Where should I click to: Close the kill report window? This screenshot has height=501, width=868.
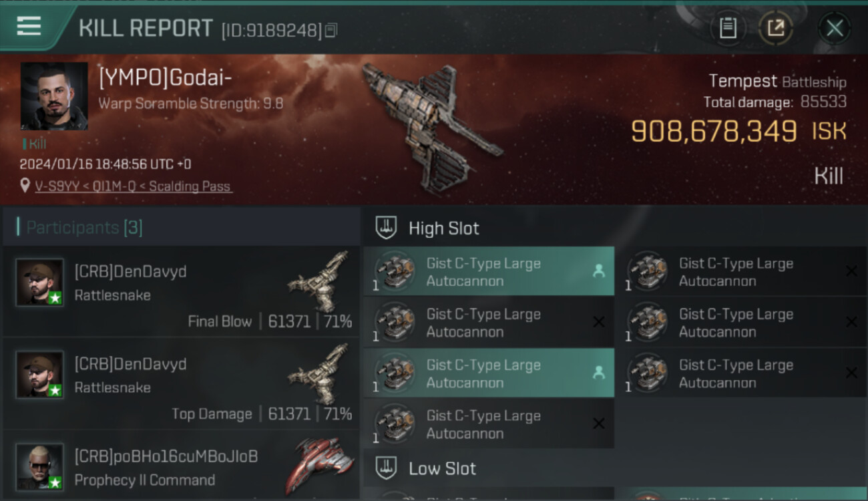(x=834, y=28)
